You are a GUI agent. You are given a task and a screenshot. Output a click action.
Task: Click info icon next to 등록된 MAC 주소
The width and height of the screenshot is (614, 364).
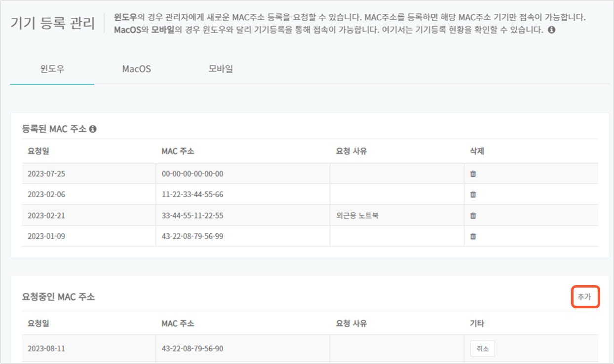[x=93, y=129]
